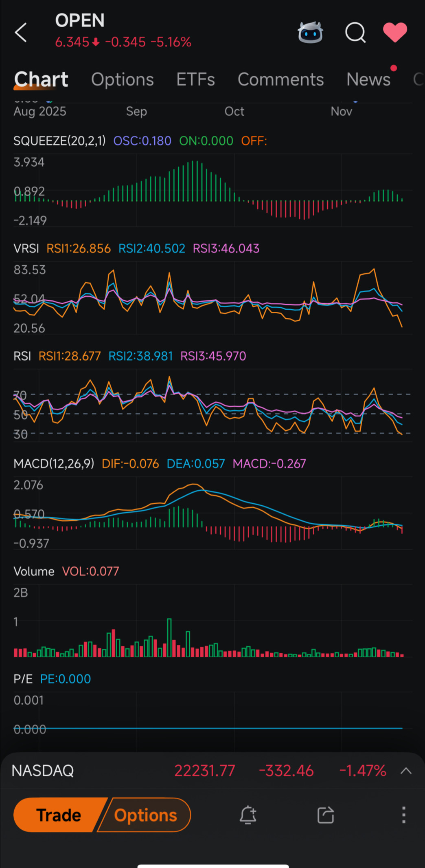Screen dimensions: 425x868
Task: Open the MACD(12,26,9) indicator label
Action: click(54, 464)
